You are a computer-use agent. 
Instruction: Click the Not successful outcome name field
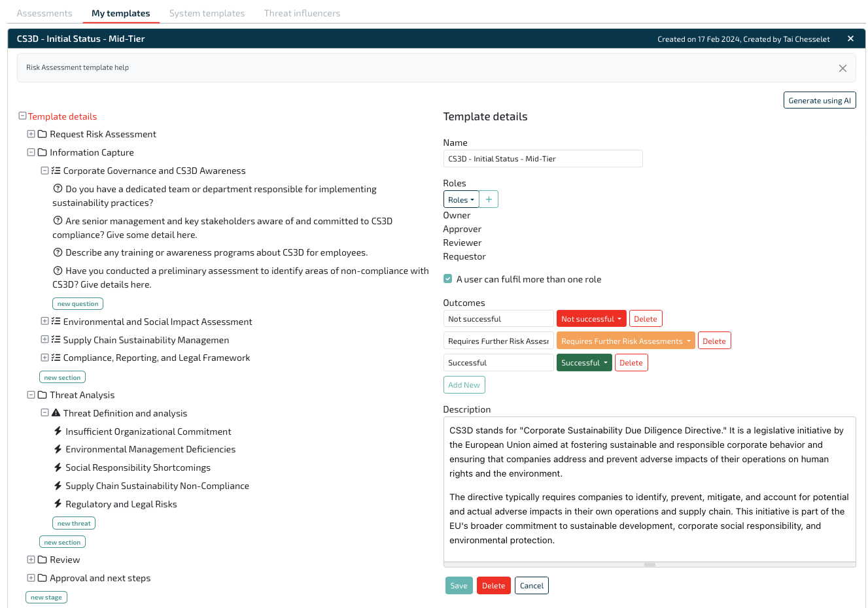point(498,318)
